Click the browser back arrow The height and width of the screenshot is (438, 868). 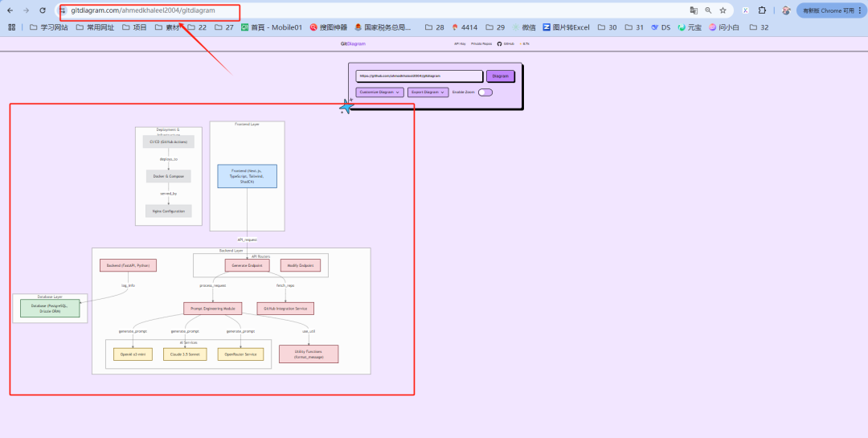10,10
